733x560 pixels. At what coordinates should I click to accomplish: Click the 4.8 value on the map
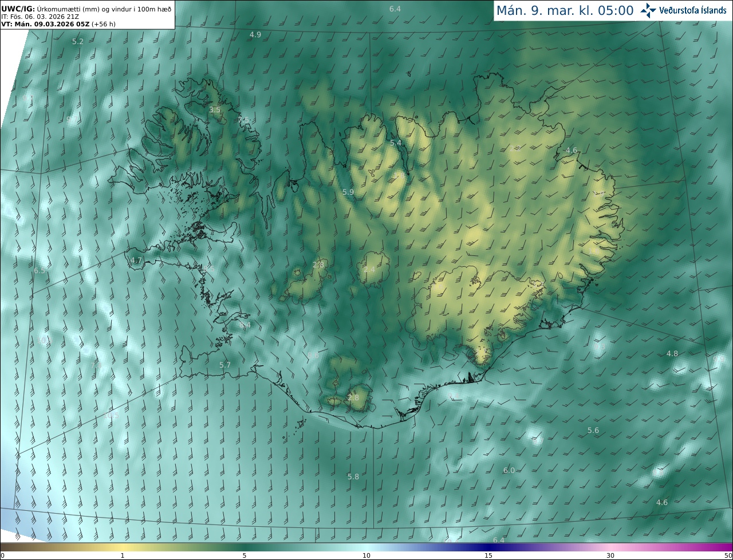672,353
